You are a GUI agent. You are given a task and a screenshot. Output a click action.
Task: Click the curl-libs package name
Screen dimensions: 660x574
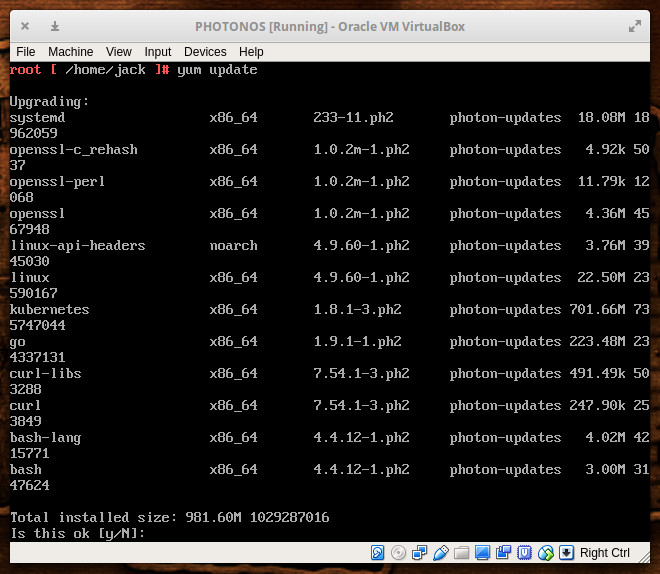[45, 374]
